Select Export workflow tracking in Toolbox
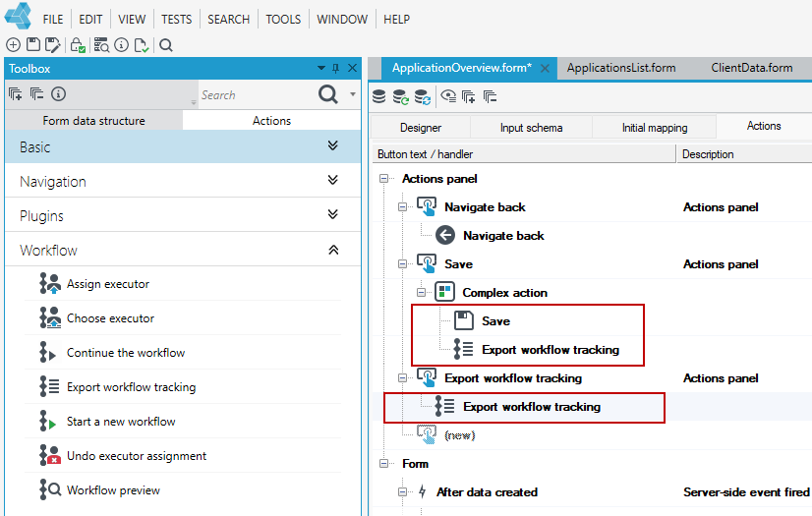Image resolution: width=812 pixels, height=516 pixels. pyautogui.click(x=132, y=387)
